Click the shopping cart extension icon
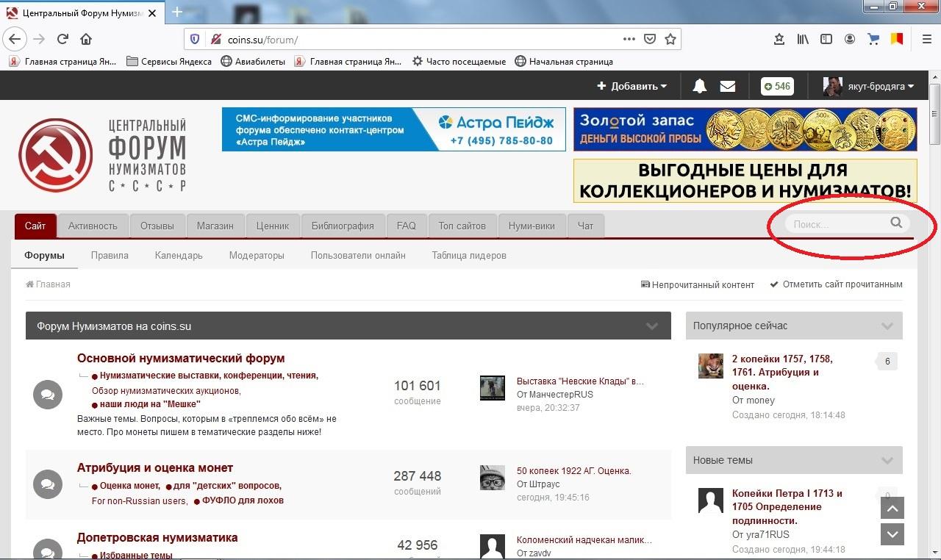 [873, 39]
